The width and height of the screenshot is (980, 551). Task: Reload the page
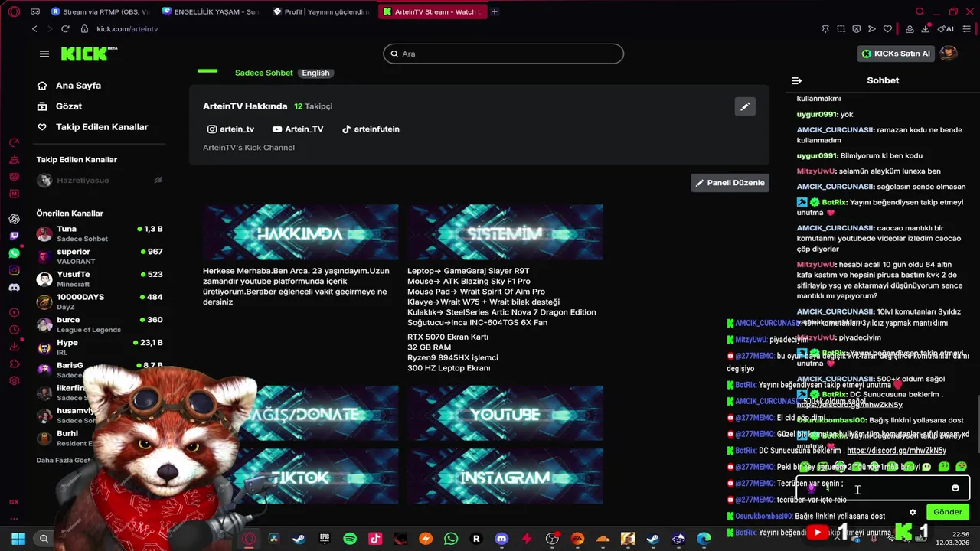tap(65, 29)
